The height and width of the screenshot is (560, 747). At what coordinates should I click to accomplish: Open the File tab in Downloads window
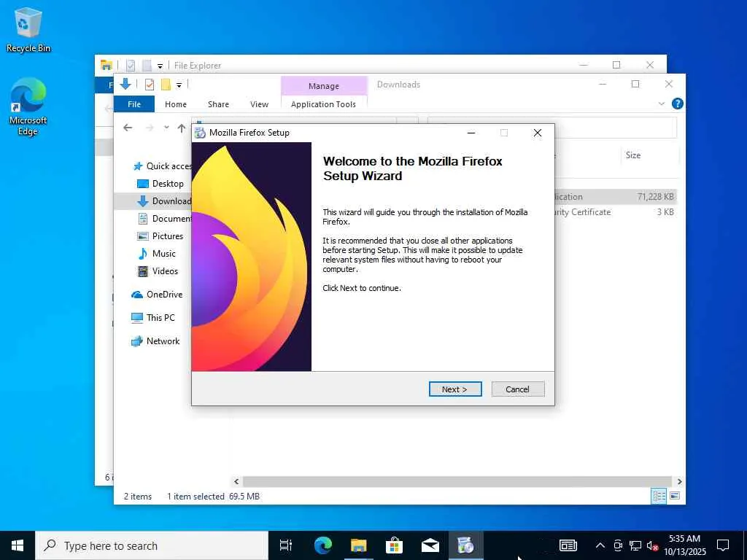pos(134,104)
